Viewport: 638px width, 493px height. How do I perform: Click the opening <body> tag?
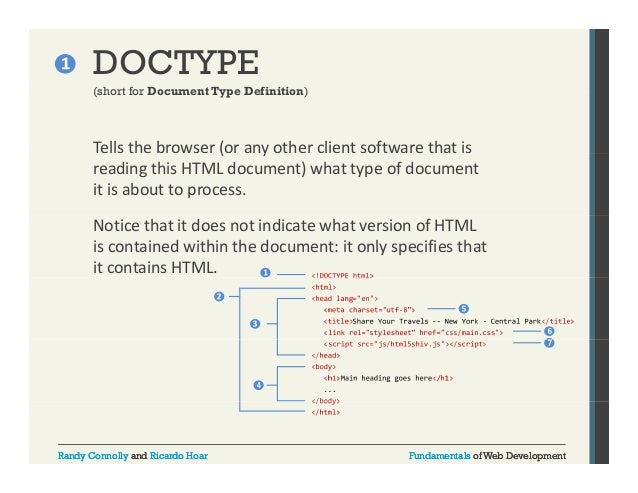coord(324,366)
